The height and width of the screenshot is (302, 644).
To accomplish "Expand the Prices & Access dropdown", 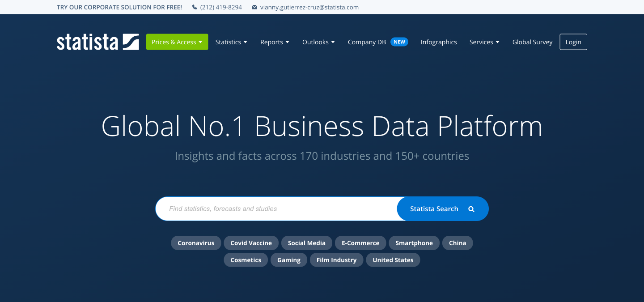I will tap(177, 42).
